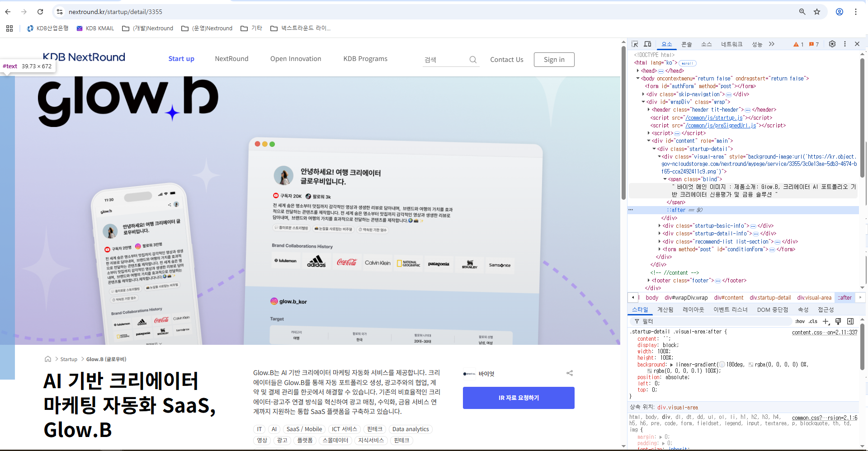Toggle the device toolbar in DevTools

(647, 44)
